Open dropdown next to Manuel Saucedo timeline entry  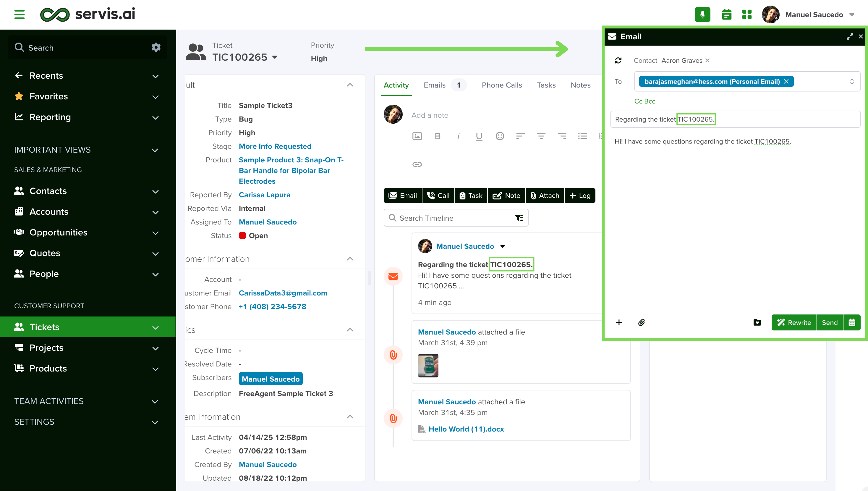click(502, 246)
